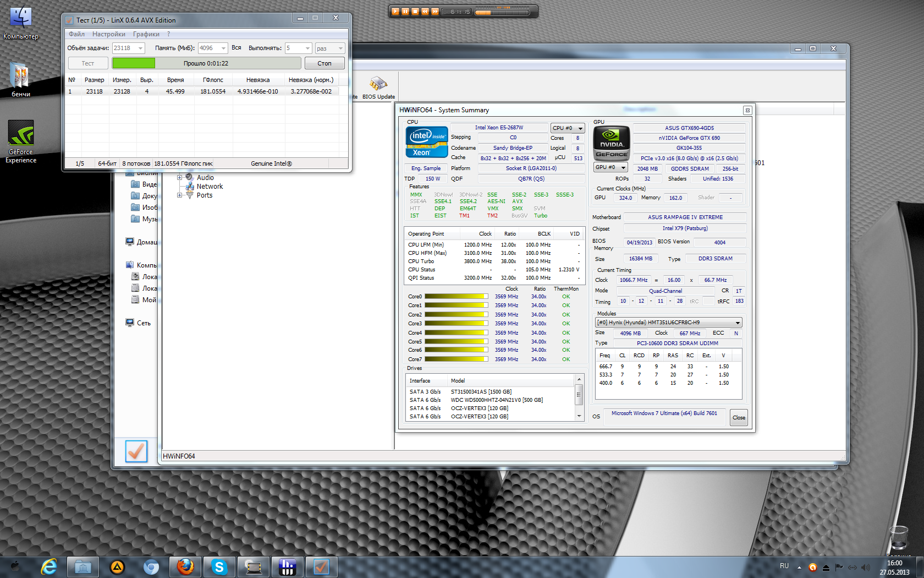
Task: Stop the media player widget playback
Action: [415, 11]
